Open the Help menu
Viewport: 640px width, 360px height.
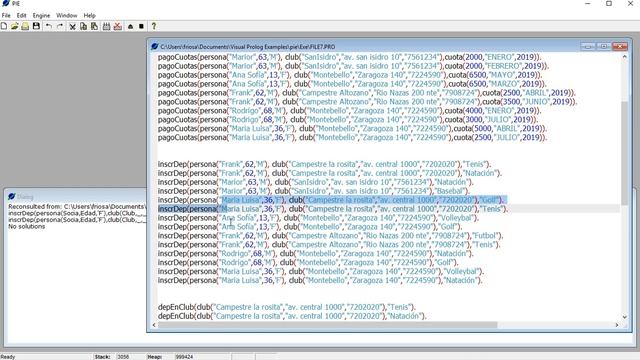pyautogui.click(x=89, y=16)
